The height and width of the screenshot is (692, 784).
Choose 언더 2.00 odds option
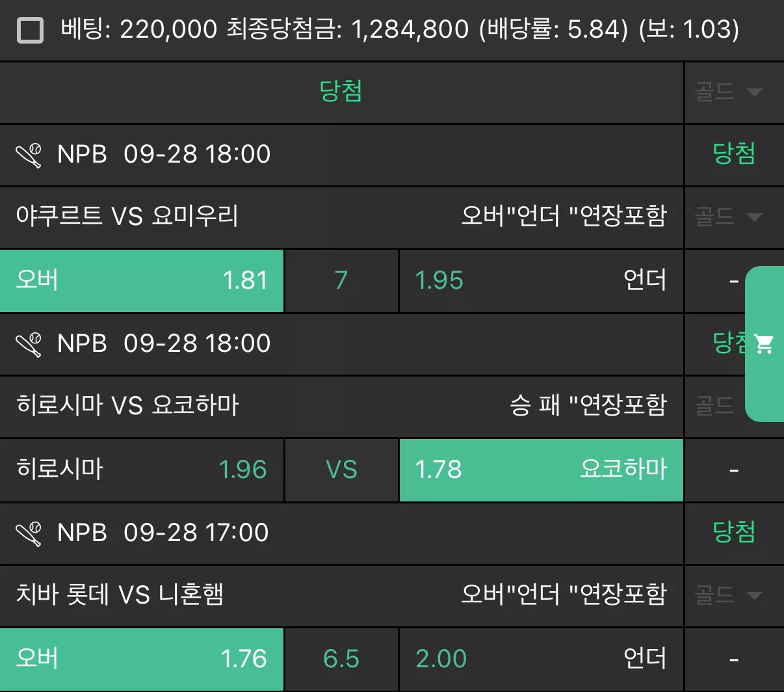pyautogui.click(x=541, y=659)
